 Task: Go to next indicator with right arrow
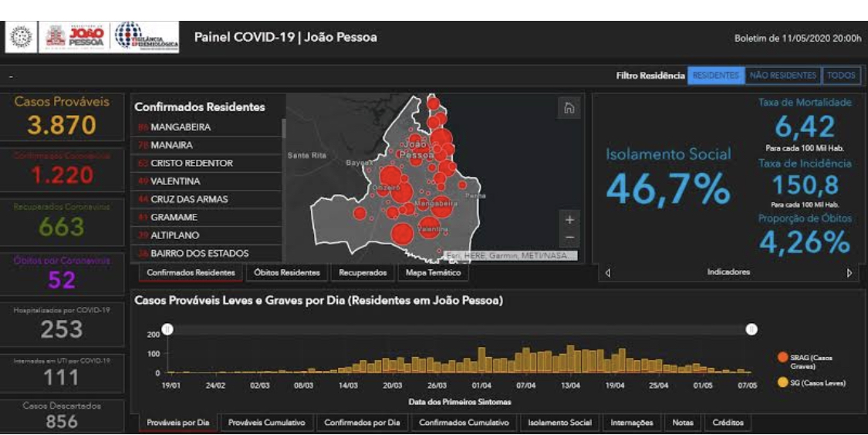pyautogui.click(x=849, y=272)
